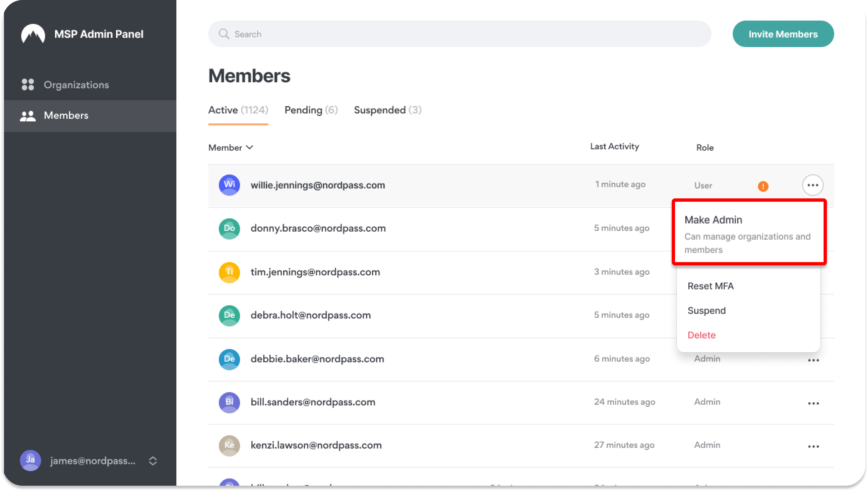Click the Do avatar for donny.brasco
Screen dimensions: 868x491
click(x=229, y=228)
